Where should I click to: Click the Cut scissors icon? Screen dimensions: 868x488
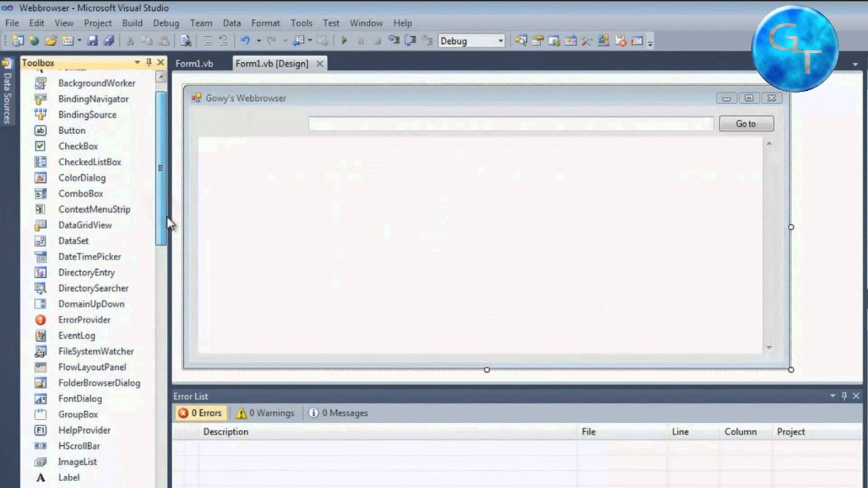click(129, 41)
